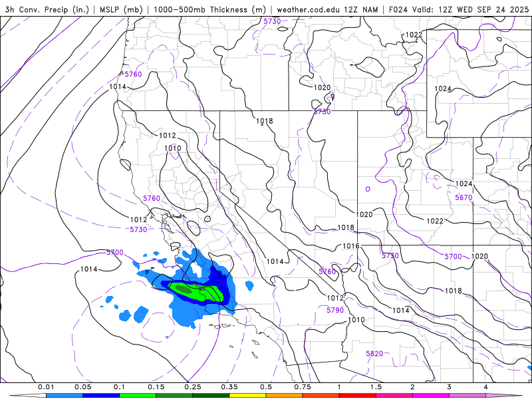Screen dimensions: 532x399
Task: Click the 0.01 legend tick label
Action: pyautogui.click(x=46, y=387)
